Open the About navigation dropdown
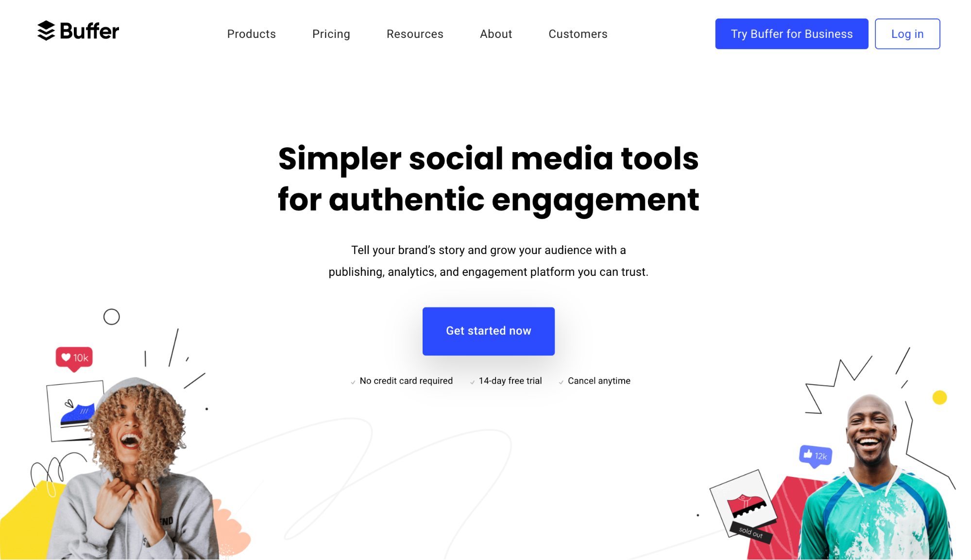The width and height of the screenshot is (971, 560). [x=495, y=34]
